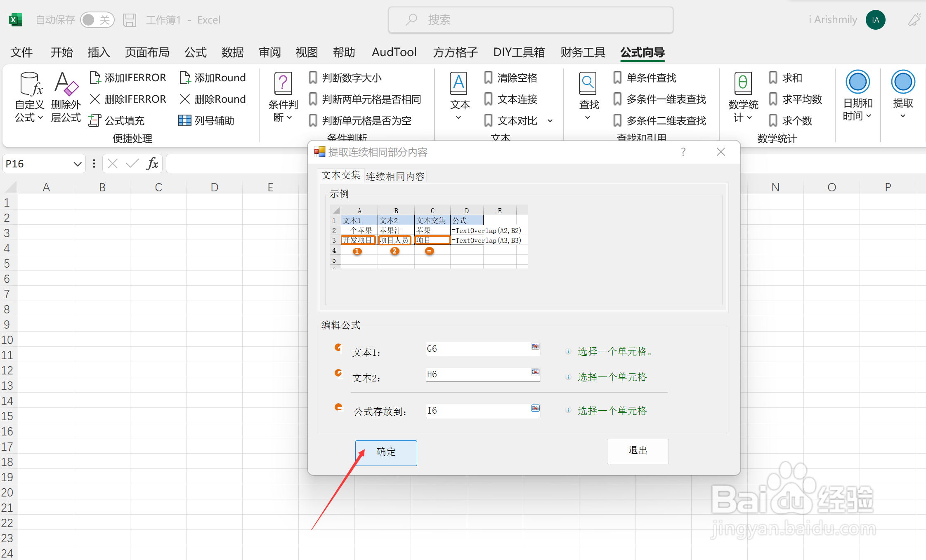
Task: Click the dialog help question mark
Action: click(683, 152)
